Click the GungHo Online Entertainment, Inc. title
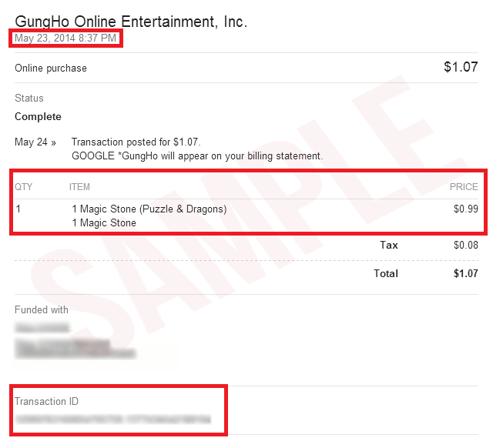The image size is (493, 448). (x=131, y=22)
